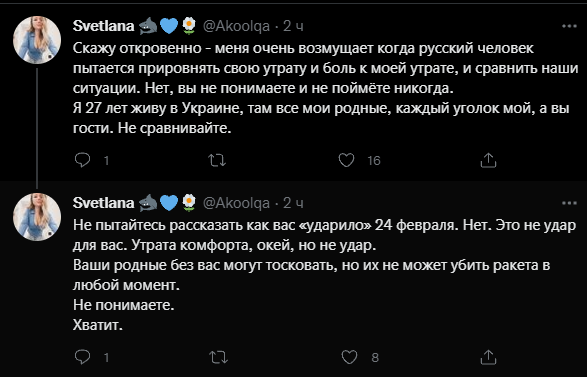Open Svetlana's avatar on second tweet

click(x=37, y=217)
